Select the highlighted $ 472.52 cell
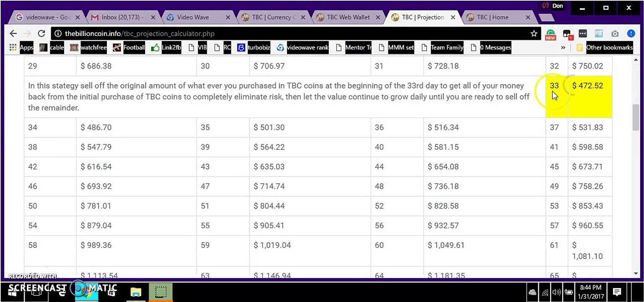The image size is (644, 302). [590, 96]
